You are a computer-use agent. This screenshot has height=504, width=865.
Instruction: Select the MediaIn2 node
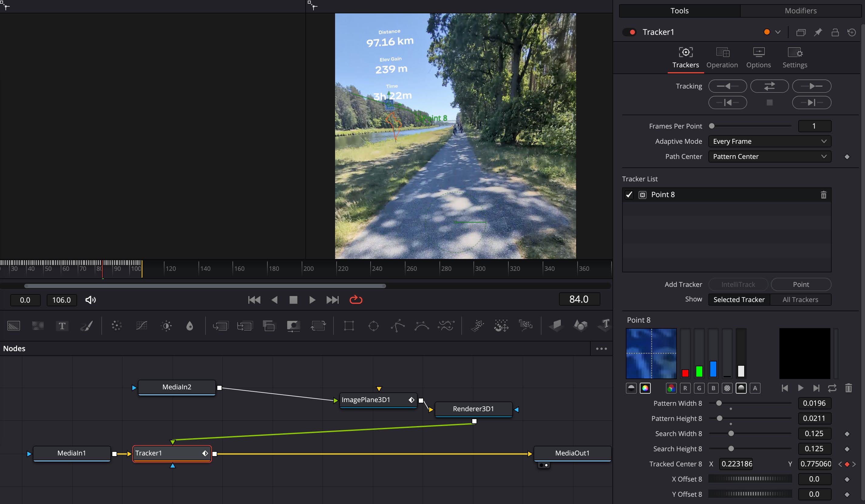[176, 387]
